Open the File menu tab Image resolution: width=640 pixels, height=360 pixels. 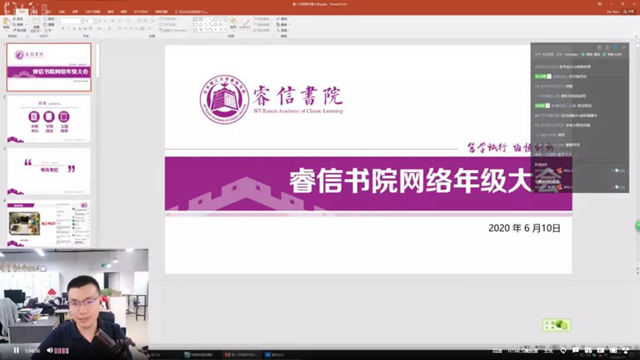click(7, 12)
